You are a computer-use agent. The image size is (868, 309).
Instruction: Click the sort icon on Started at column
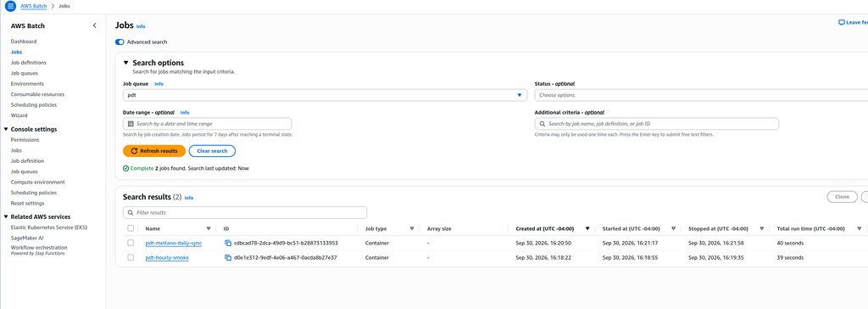(673, 228)
